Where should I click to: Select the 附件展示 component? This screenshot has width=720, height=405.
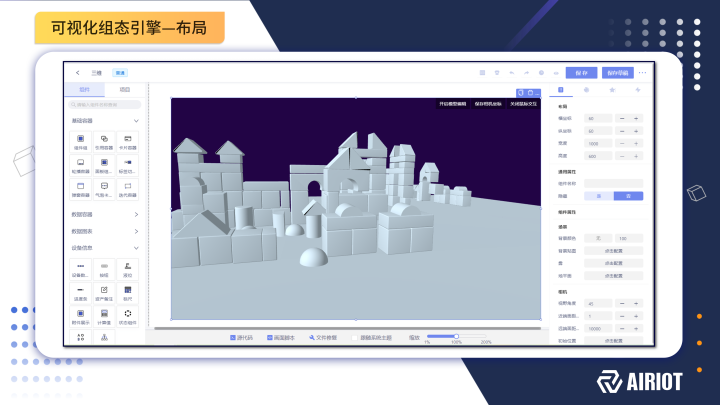pos(80,317)
